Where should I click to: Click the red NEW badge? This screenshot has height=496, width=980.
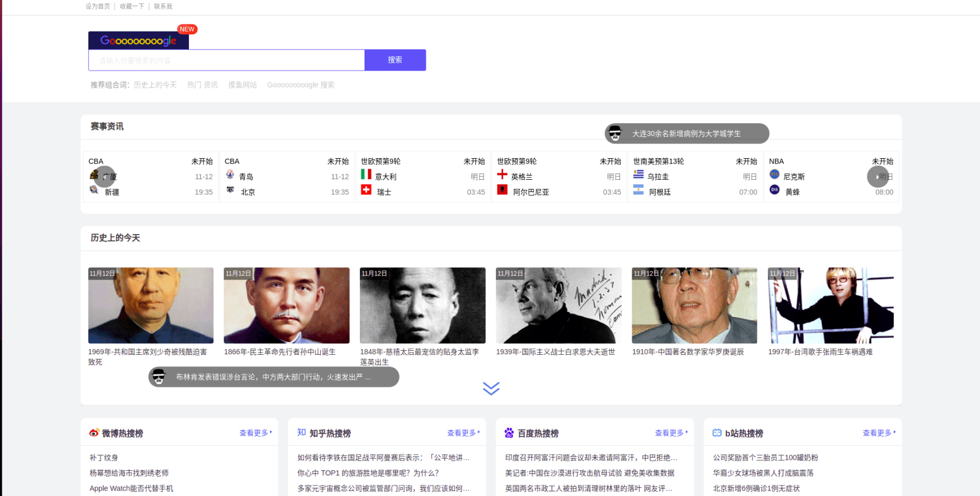click(187, 29)
